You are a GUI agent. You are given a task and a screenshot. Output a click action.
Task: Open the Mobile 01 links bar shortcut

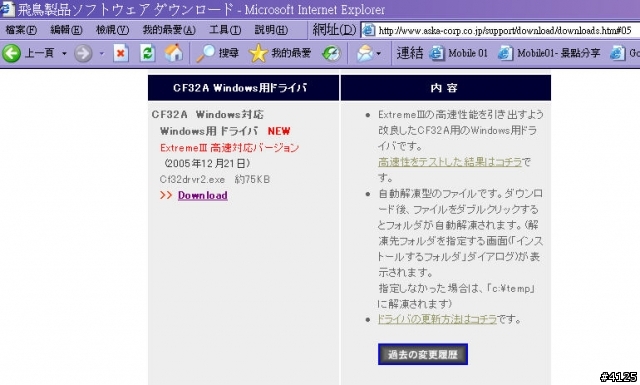pos(458,53)
